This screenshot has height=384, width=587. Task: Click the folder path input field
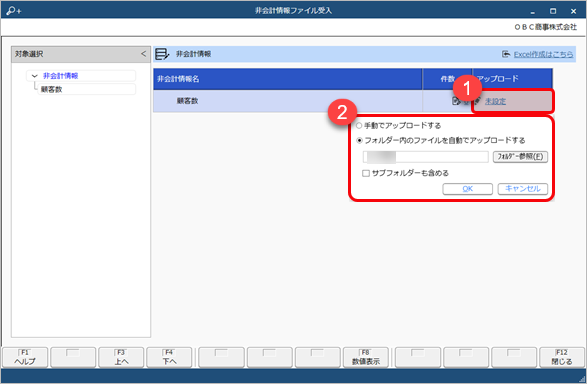[x=426, y=156]
